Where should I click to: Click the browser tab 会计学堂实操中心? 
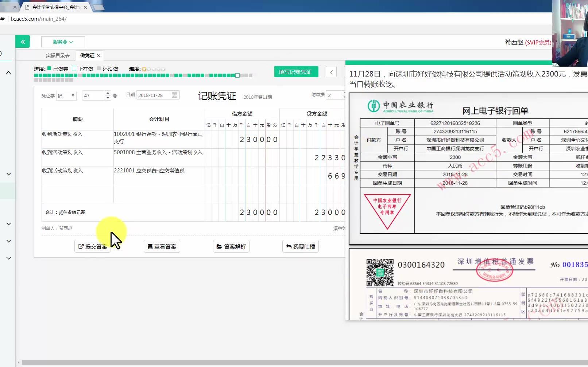click(x=56, y=7)
